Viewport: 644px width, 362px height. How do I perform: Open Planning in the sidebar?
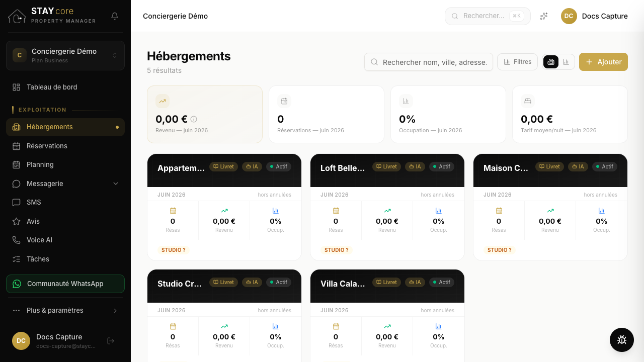(65, 164)
